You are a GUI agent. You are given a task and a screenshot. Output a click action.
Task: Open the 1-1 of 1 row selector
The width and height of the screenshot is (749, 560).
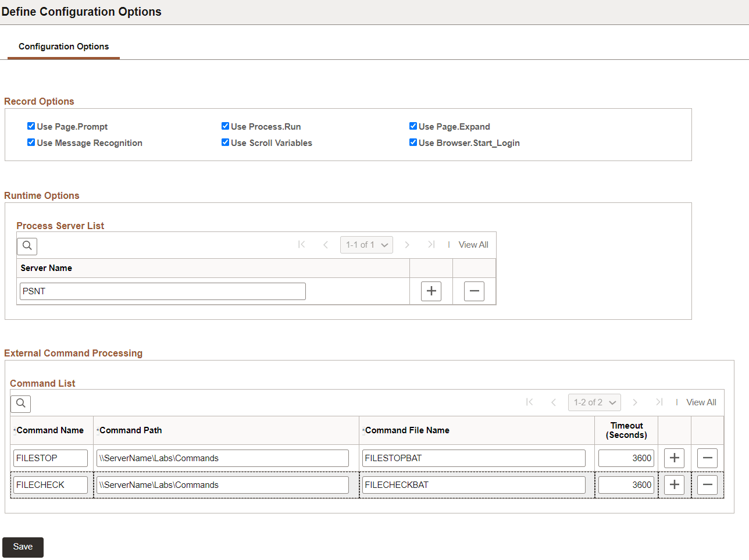366,244
